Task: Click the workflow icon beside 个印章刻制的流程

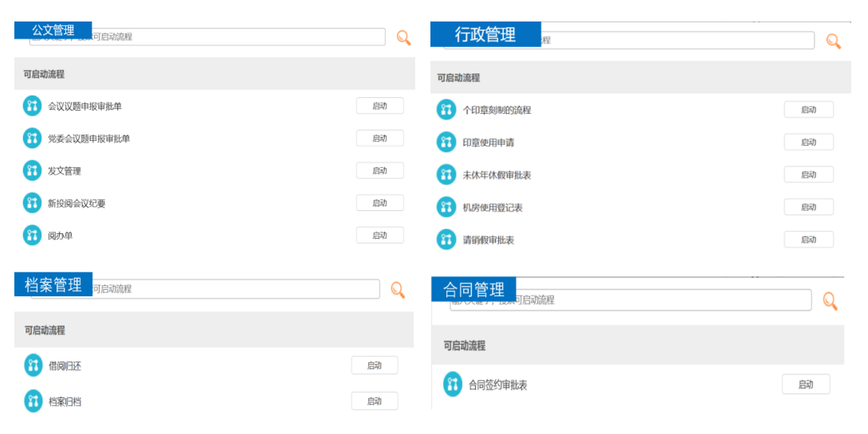Action: (446, 109)
